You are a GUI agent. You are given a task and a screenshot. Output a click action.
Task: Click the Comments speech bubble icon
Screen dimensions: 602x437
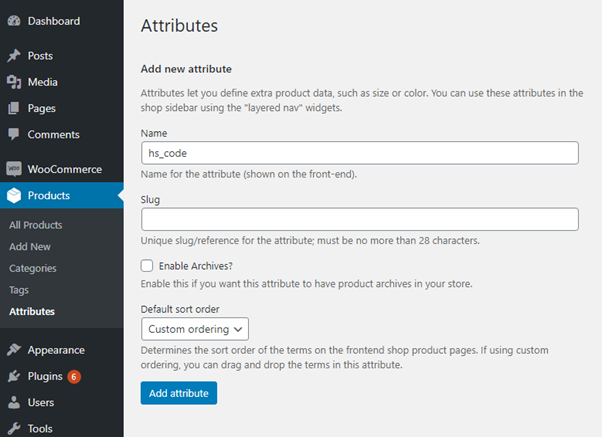pos(13,134)
